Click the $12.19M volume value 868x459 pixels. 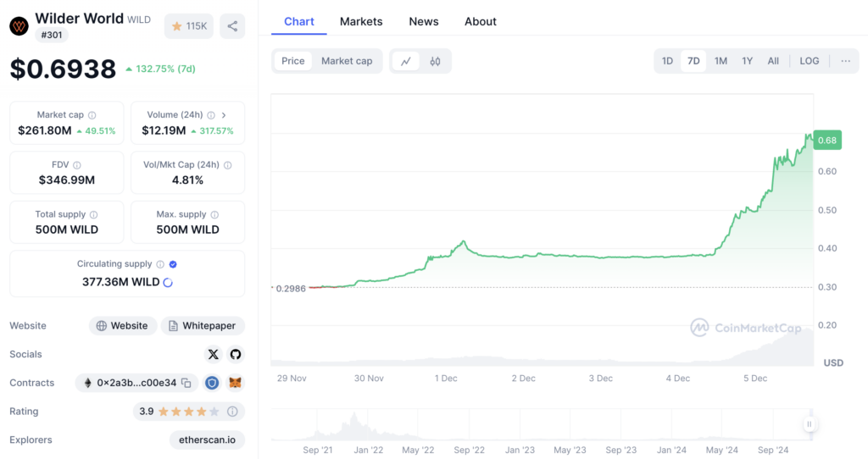[x=164, y=130]
